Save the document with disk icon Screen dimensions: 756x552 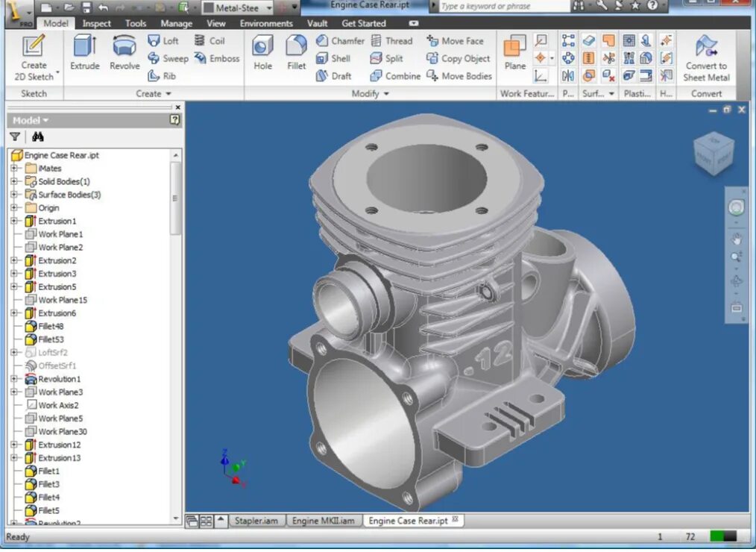[86, 7]
